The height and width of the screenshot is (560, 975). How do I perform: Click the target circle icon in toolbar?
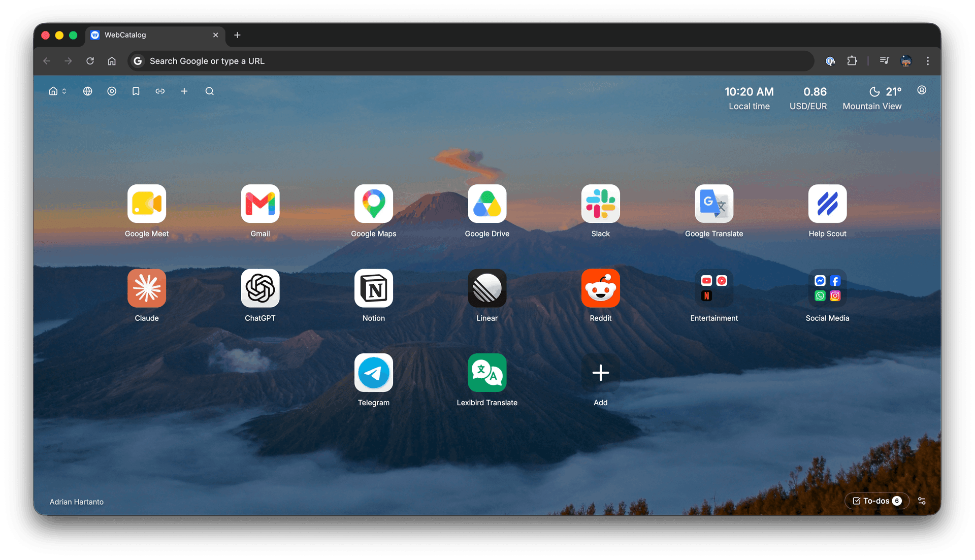pos(112,91)
